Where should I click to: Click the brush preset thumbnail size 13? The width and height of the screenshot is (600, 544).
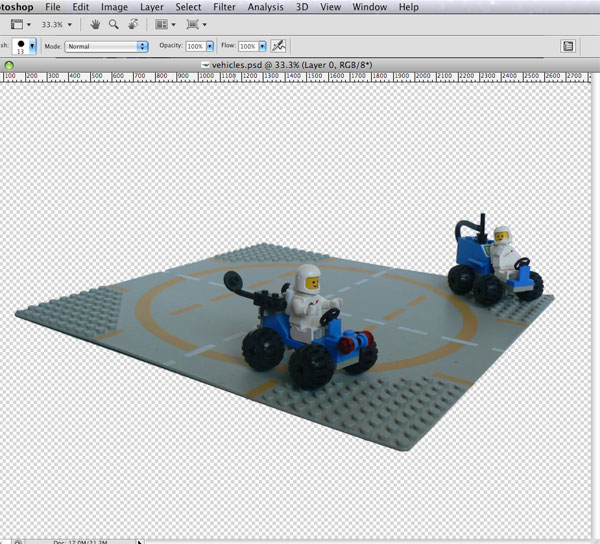21,46
